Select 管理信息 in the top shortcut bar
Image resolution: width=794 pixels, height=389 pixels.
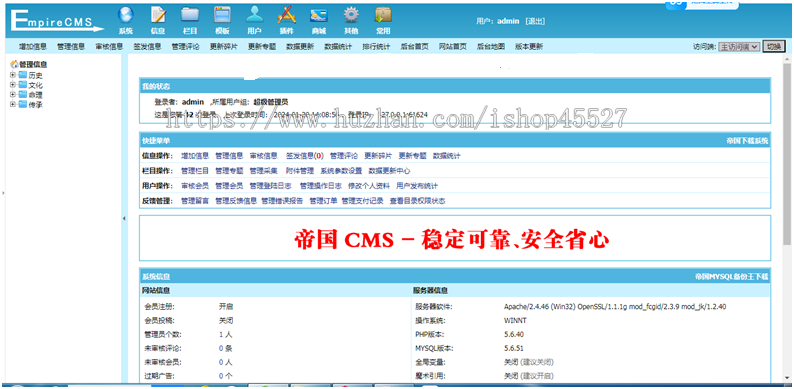(x=71, y=47)
